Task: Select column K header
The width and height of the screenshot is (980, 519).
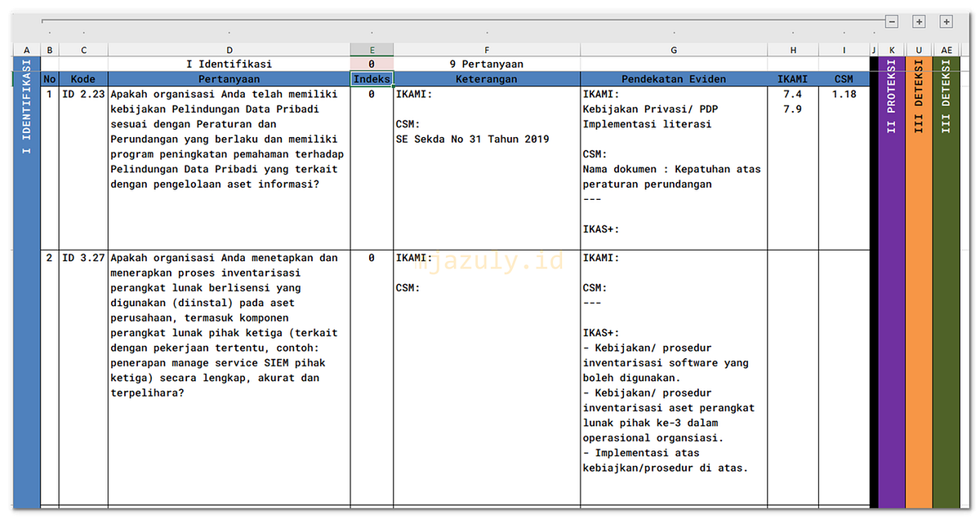Action: (892, 51)
